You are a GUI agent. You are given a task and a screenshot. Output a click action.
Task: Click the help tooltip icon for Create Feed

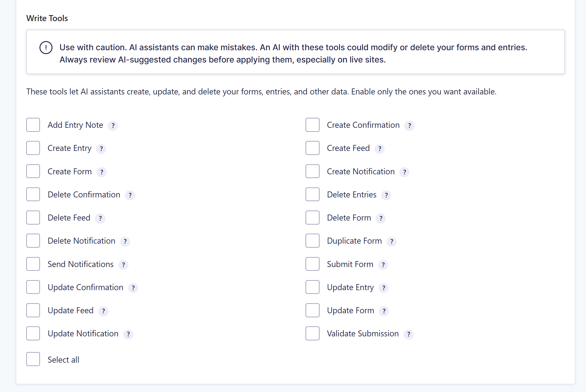coord(379,149)
